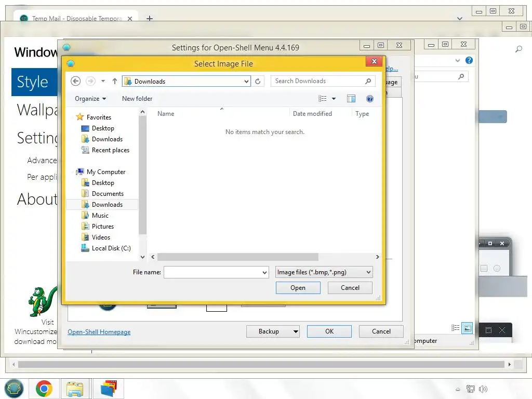Expand the Downloads address bar dropdown

246,82
